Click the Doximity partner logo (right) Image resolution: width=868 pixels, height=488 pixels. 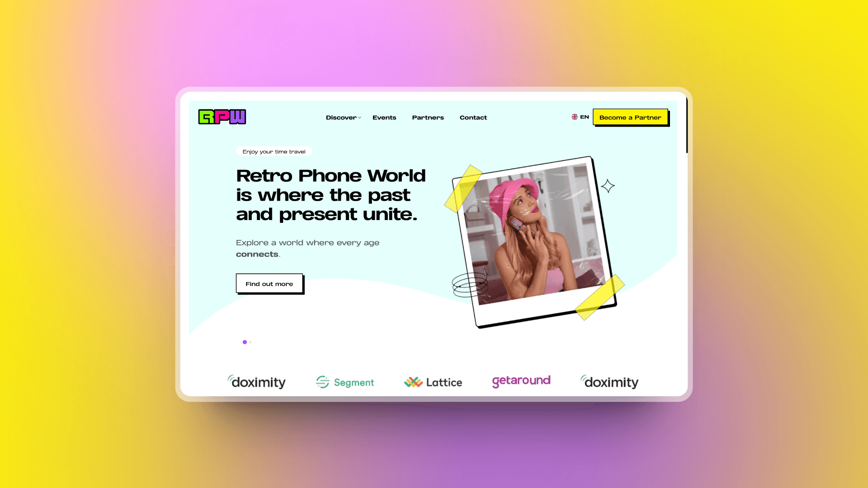click(x=609, y=381)
